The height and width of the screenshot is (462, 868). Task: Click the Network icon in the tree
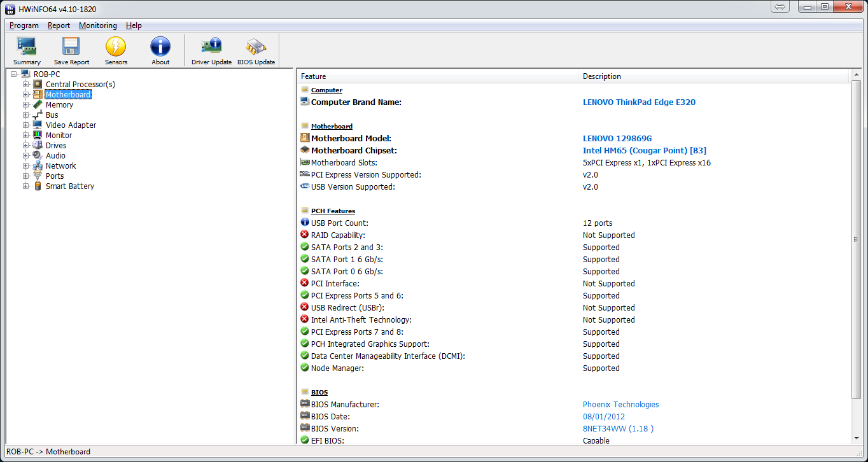(38, 165)
